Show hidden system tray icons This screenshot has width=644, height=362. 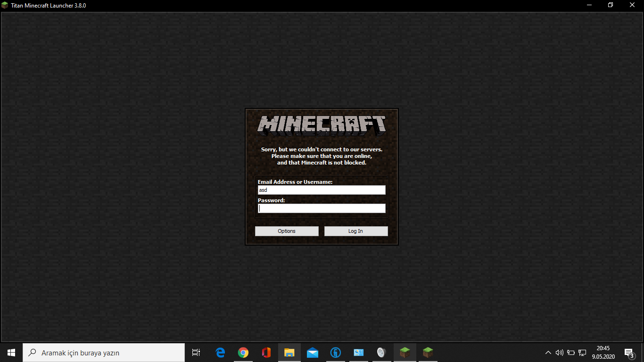(x=548, y=353)
